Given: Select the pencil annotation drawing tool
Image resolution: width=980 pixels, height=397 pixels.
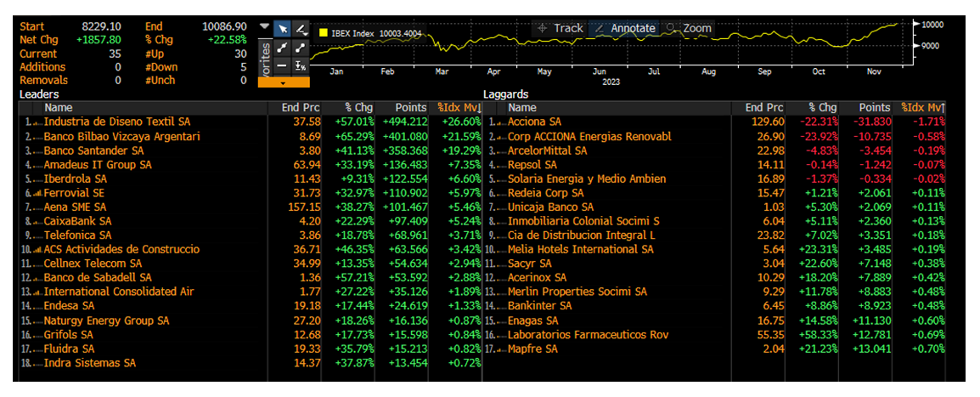Looking at the screenshot, I should point(300,30).
